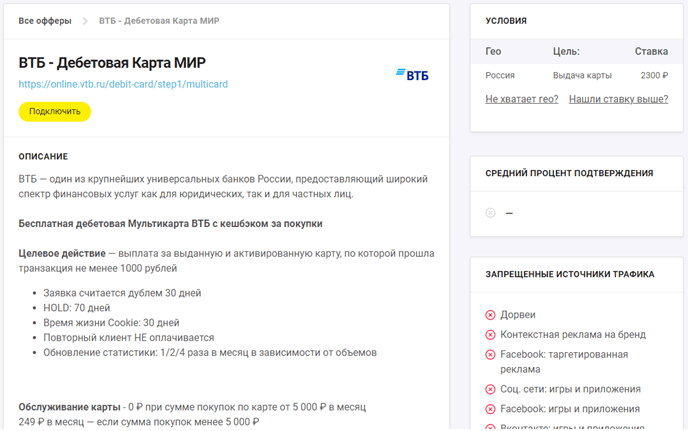
Task: Click 'ЗАПРЕЩЕННЫЕ ИСТОЧНИКИ ТРАФИКА' panel title
Action: pyautogui.click(x=570, y=274)
